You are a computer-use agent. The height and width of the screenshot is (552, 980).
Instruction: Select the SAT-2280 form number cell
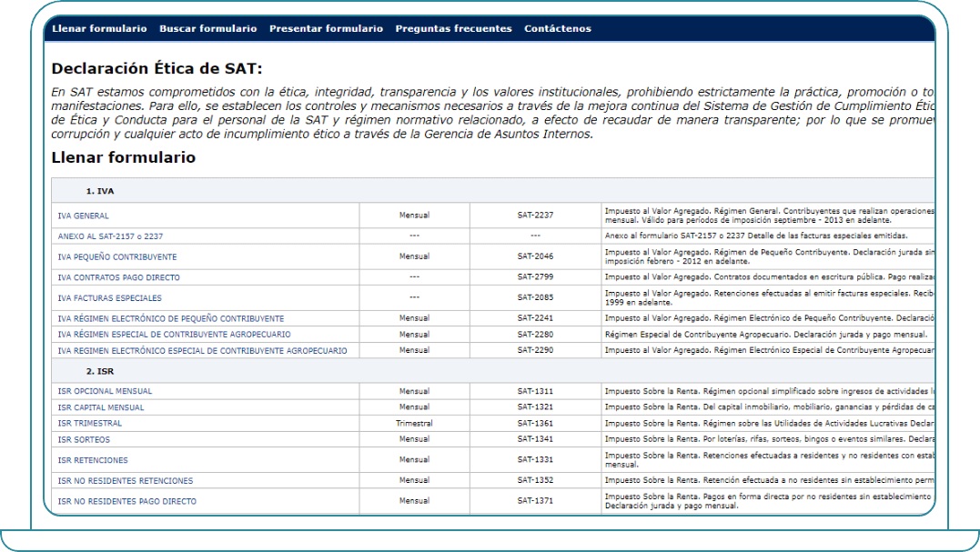point(535,334)
